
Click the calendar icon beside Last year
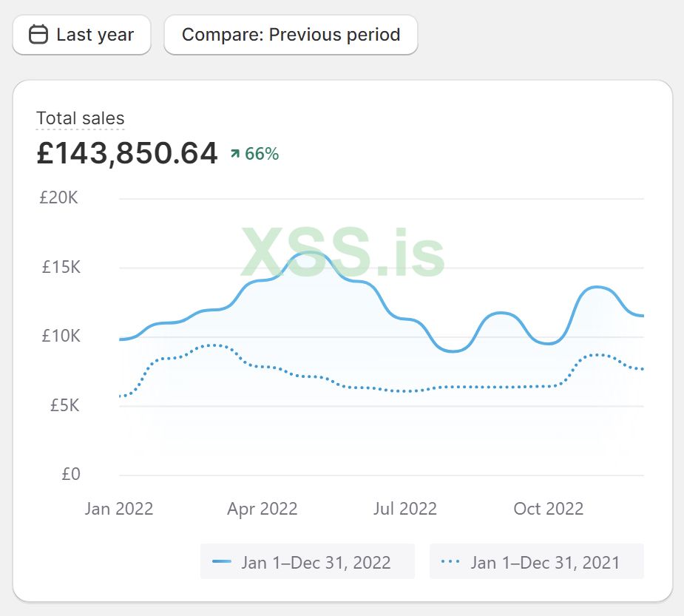coord(38,35)
